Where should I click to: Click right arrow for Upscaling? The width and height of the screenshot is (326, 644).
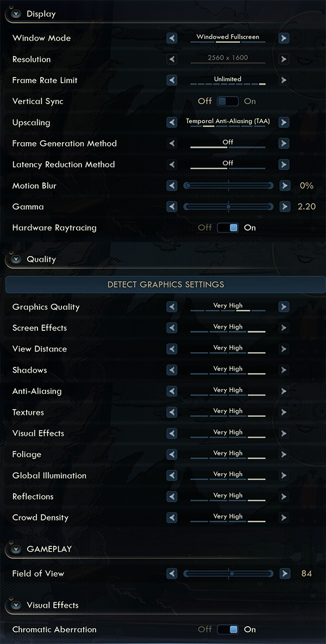tap(284, 123)
